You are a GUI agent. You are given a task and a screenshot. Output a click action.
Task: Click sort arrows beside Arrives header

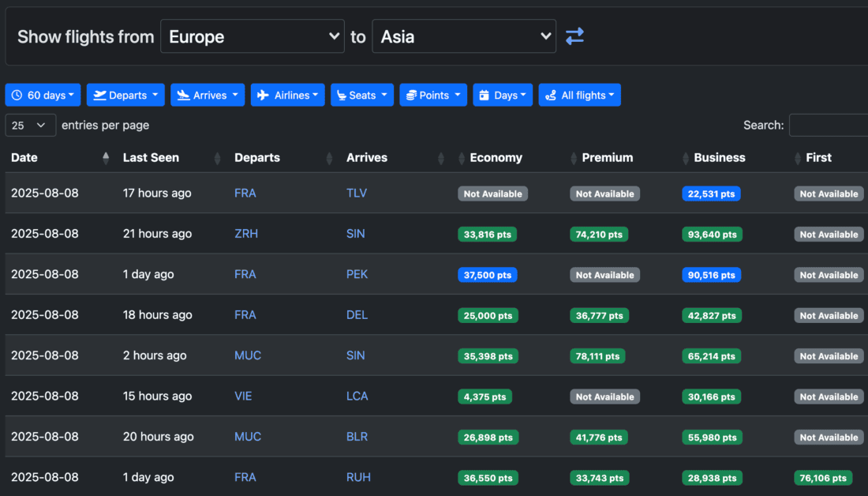point(441,158)
